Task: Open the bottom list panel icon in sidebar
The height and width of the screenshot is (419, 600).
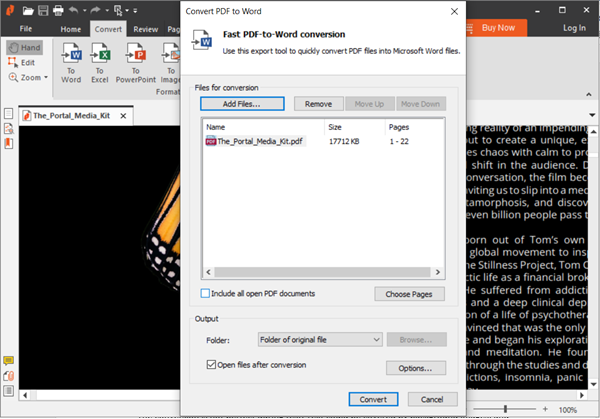Action: 8,391
